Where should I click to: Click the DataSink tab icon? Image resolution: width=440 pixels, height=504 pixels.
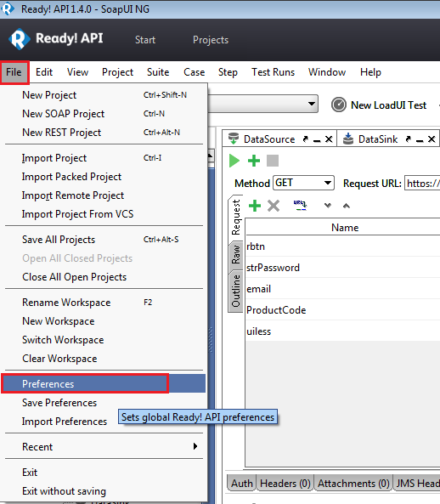(x=348, y=139)
